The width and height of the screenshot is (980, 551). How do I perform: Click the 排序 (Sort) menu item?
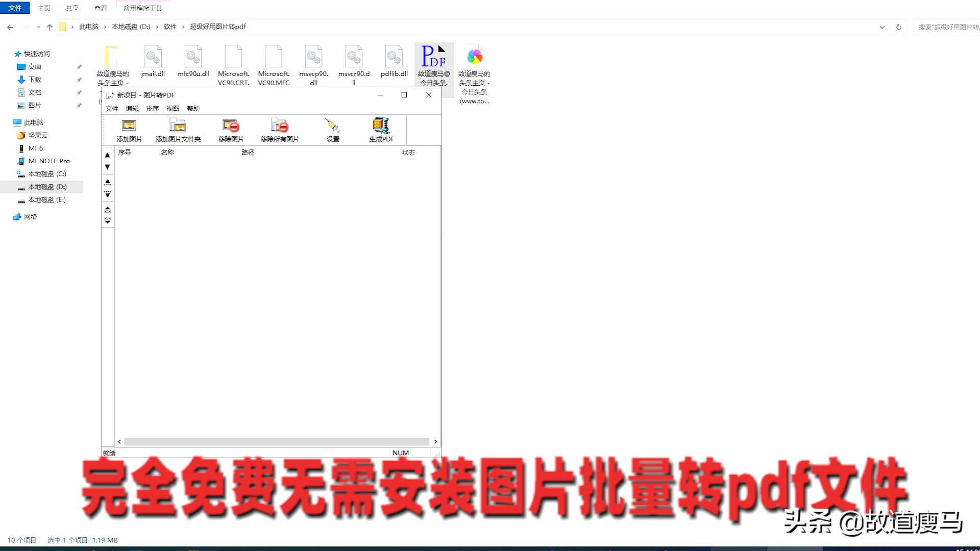point(151,108)
